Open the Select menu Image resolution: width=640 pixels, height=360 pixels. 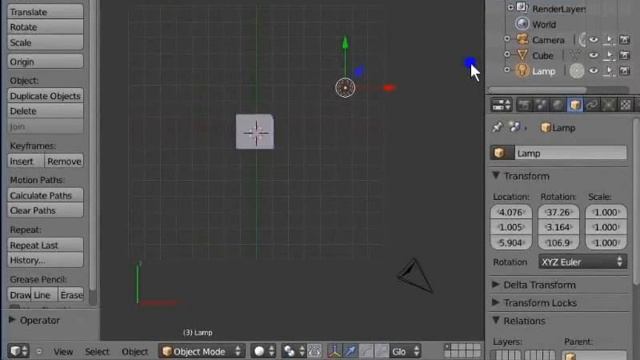[97, 351]
